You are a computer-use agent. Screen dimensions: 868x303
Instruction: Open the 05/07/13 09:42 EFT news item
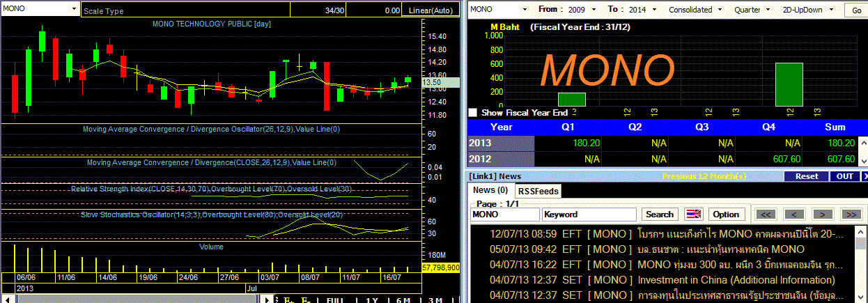tap(647, 249)
